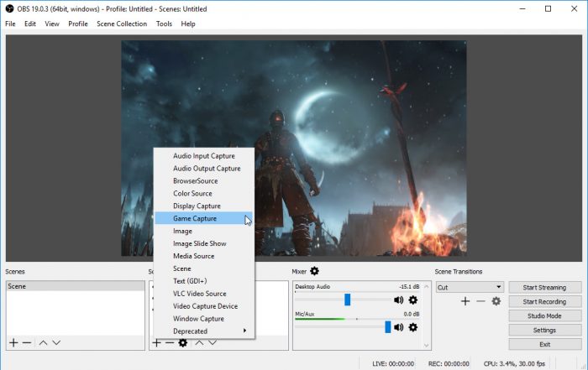The width and height of the screenshot is (588, 370).
Task: Select Game Capture source
Action: pos(204,218)
